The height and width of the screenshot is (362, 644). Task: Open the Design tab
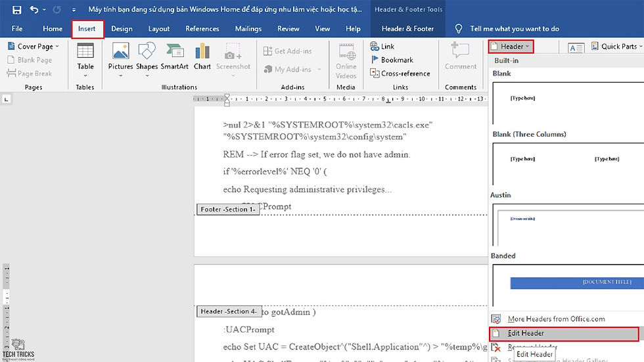[122, 29]
